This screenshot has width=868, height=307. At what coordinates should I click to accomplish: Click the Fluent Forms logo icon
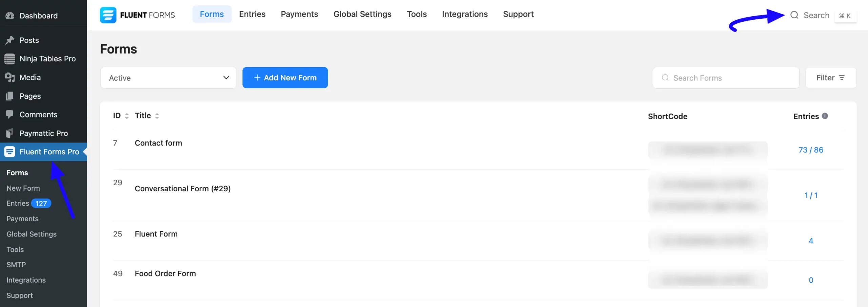click(108, 15)
